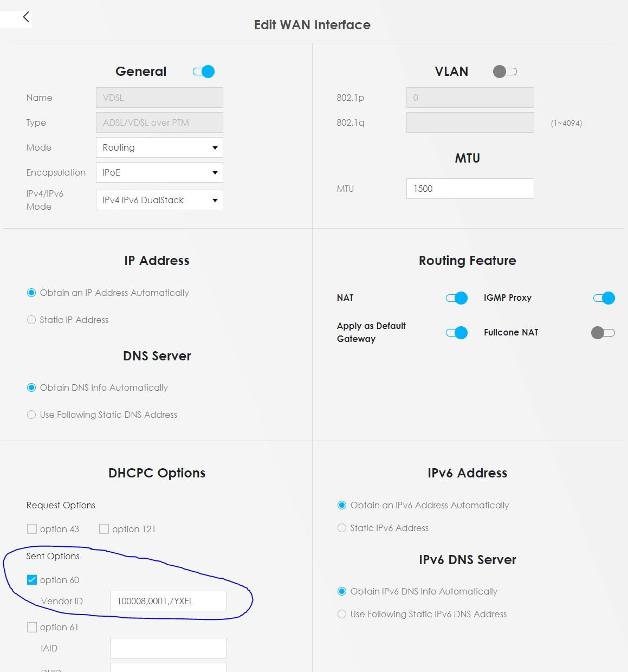Select Obtain IPv6 DNS Info Automatically

[x=342, y=591]
